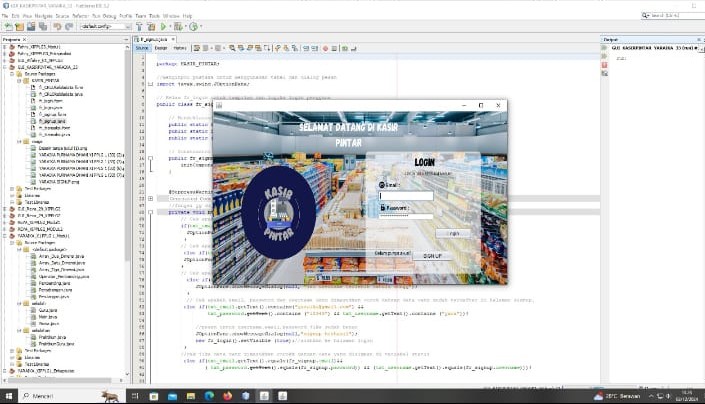The height and width of the screenshot is (404, 705).
Task: Click the Login button in dialog
Action: click(454, 232)
